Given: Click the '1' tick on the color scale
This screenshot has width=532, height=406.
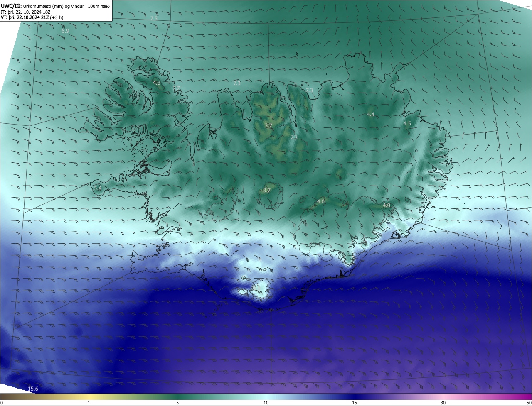Looking at the screenshot, I should point(89,403).
